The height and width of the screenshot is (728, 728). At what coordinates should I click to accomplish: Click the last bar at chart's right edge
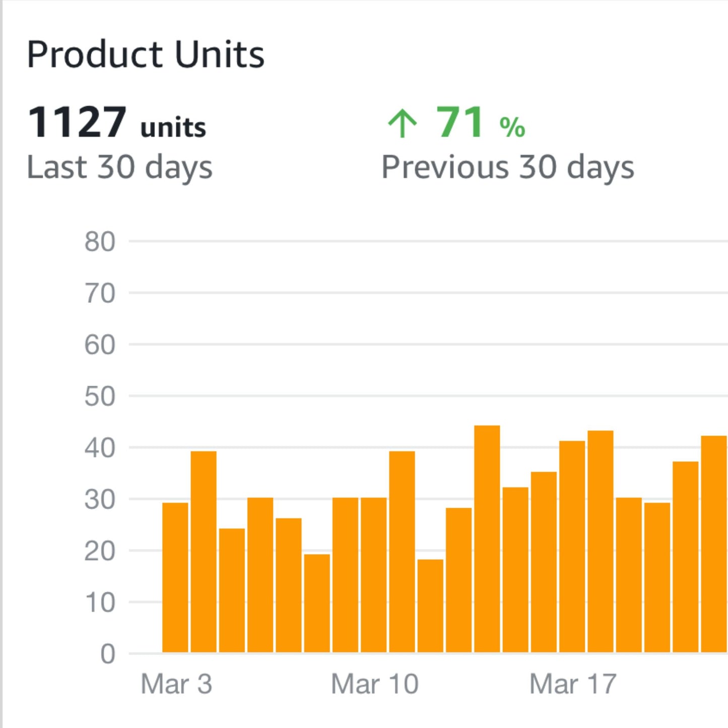pos(714,544)
